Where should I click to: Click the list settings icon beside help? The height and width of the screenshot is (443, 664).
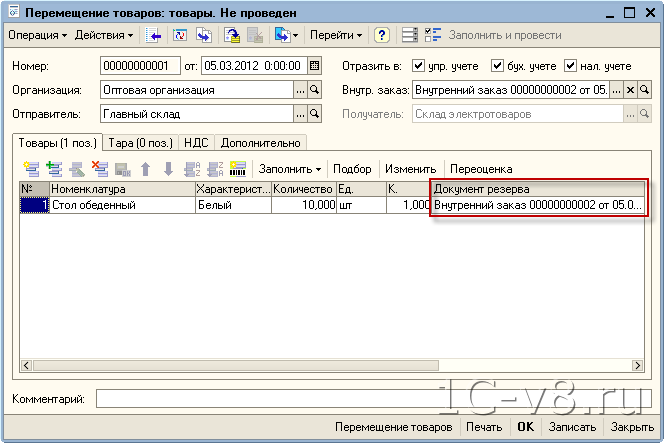pos(409,35)
